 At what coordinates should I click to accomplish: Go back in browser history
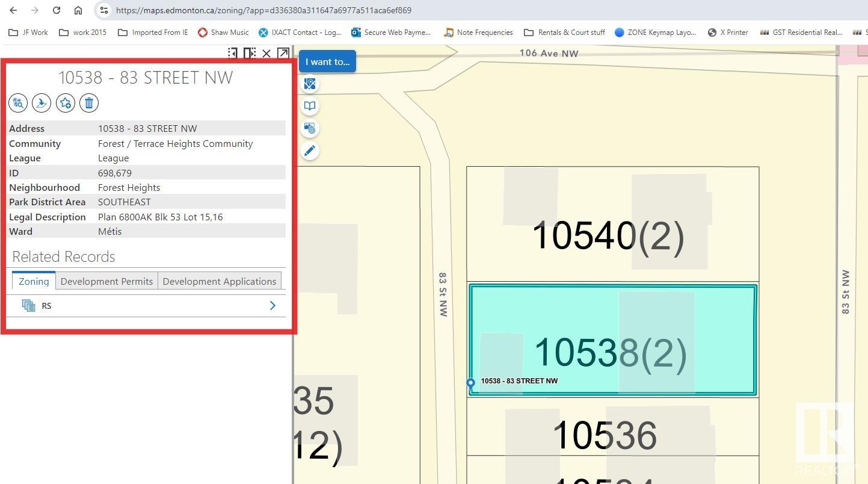13,10
